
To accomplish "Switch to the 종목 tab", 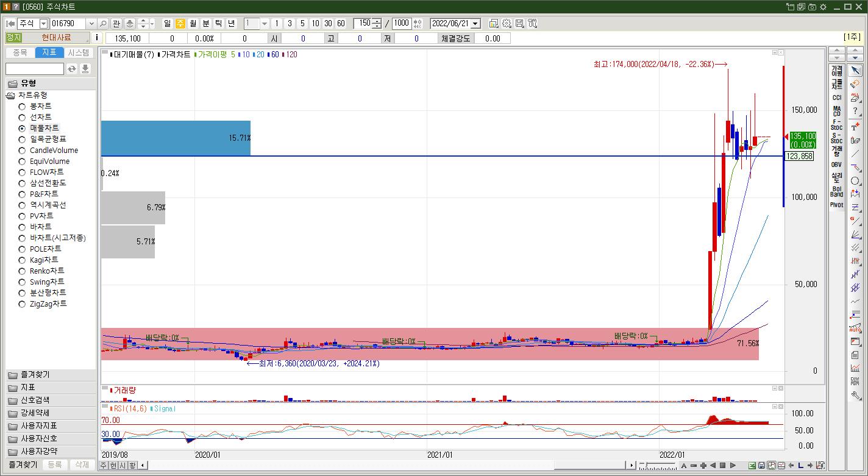I will (x=20, y=53).
